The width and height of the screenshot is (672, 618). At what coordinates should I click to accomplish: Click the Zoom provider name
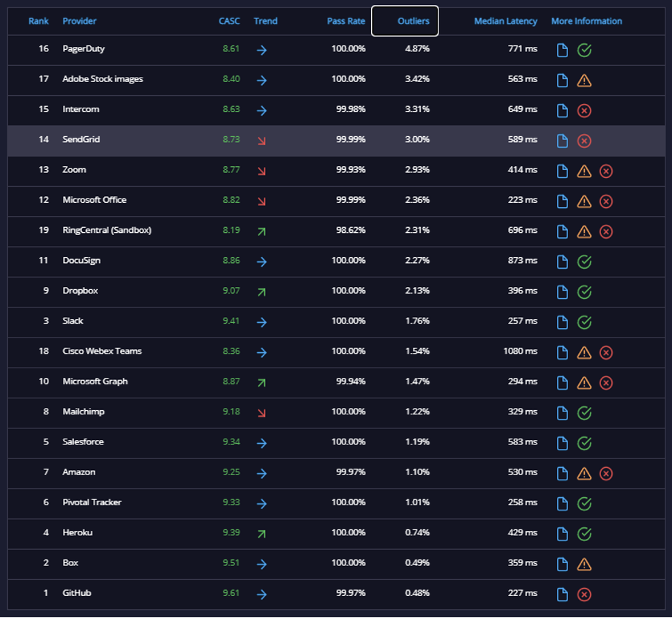(x=74, y=170)
